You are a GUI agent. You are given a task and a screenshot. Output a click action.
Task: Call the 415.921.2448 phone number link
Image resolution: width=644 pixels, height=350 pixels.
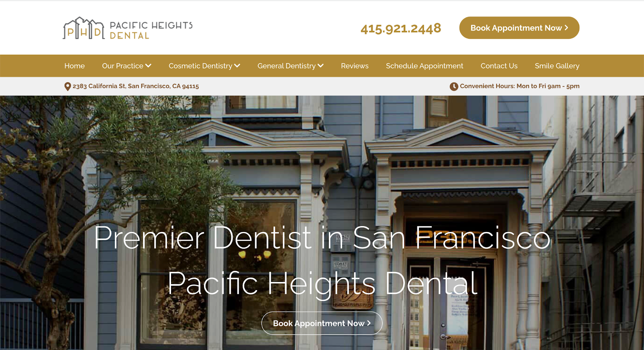[401, 28]
